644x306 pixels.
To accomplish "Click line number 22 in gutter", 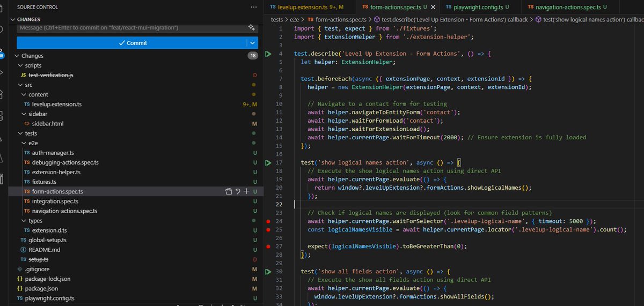I will click(x=279, y=204).
